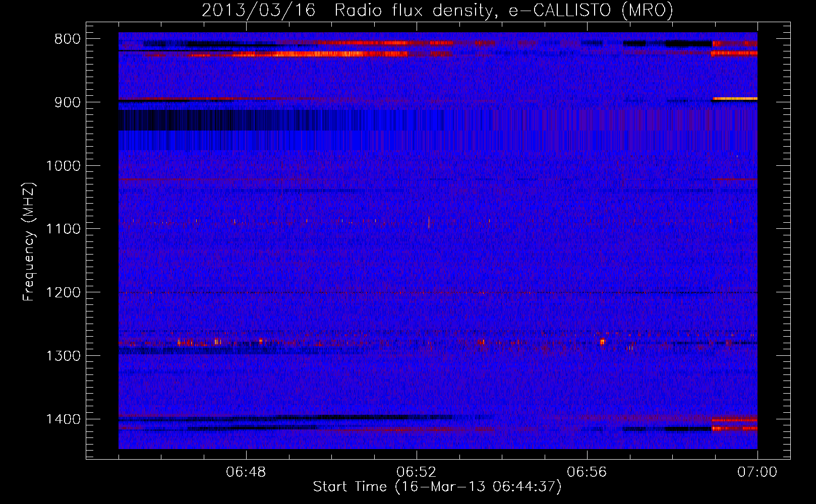Click the 1000 frequency tick label
The width and height of the screenshot is (816, 504).
[63, 166]
